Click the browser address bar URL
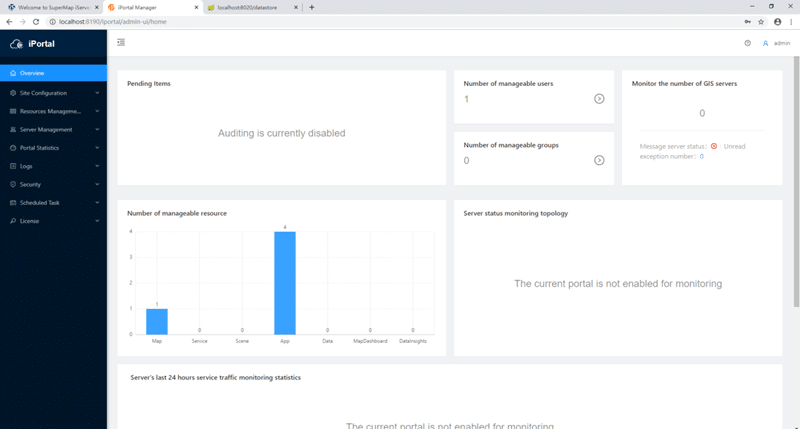Screen dimensions: 800x429 click(113, 22)
